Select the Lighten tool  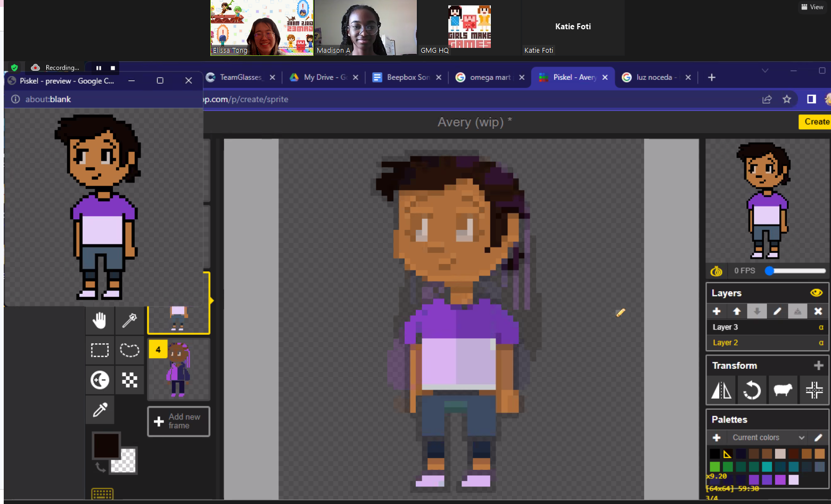(x=100, y=379)
